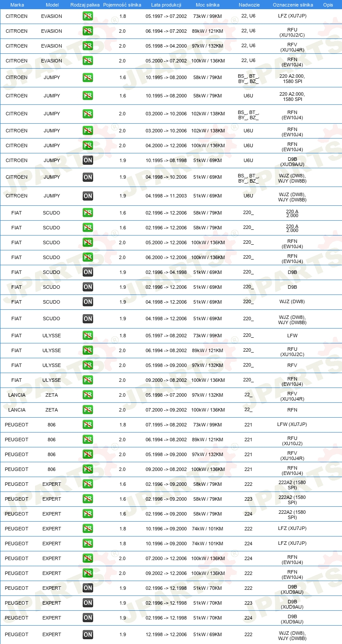Viewport: 342px width, 644px height.
Task: Click the Lata produkcji column header
Action: 166,5
